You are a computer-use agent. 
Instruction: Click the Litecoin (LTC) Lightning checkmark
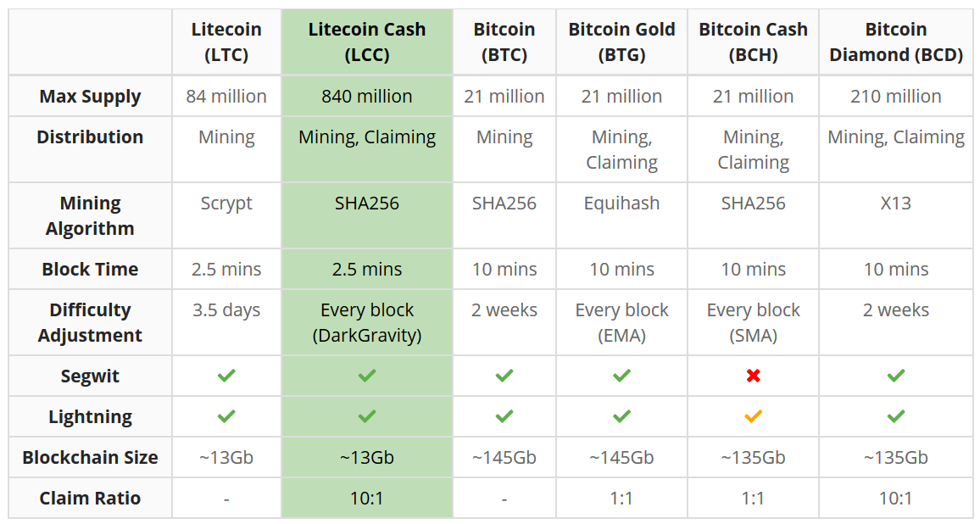point(226,416)
